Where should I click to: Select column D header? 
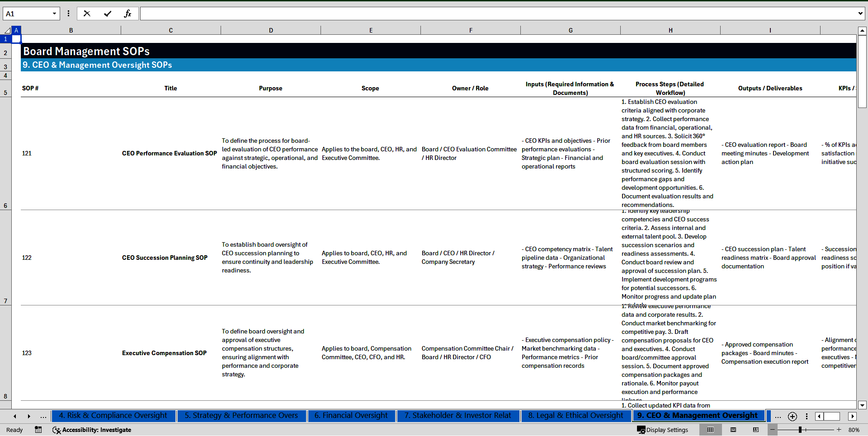[271, 30]
